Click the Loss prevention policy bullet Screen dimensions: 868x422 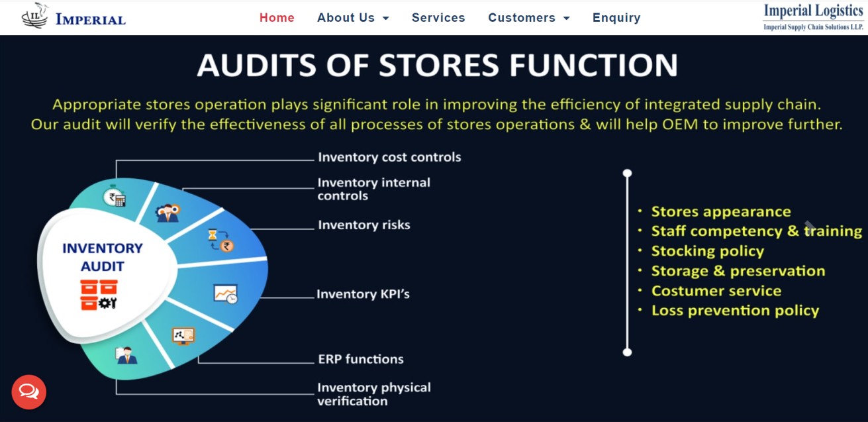pyautogui.click(x=736, y=311)
